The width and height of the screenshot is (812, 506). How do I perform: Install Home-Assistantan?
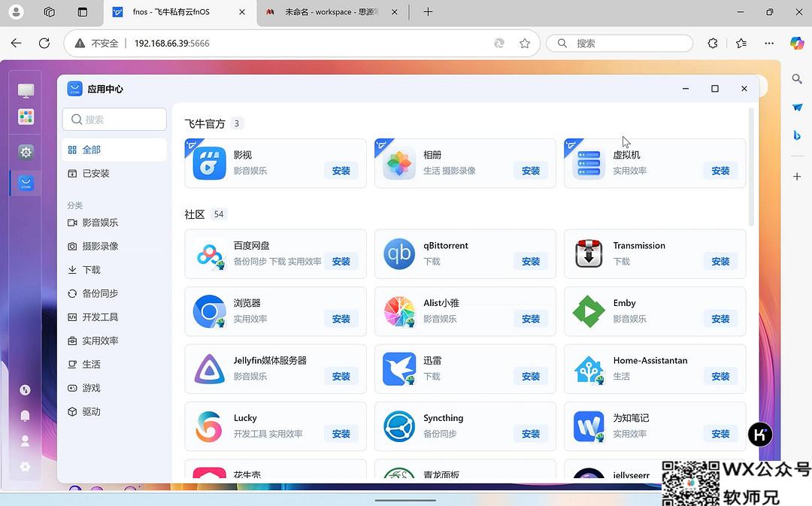pyautogui.click(x=720, y=377)
